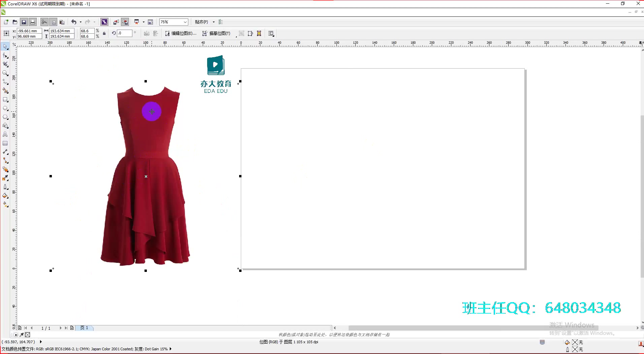Open a file with folder icon
The image size is (644, 354).
coord(15,22)
